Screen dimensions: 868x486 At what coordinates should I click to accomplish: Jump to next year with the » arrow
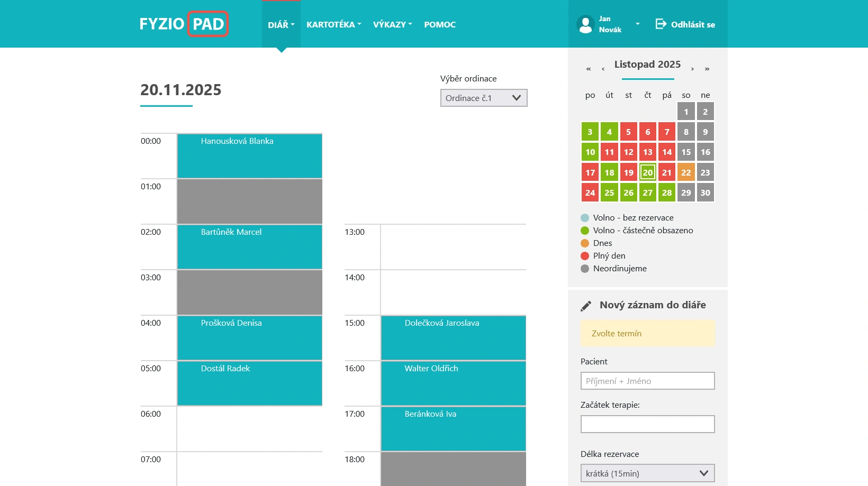coord(707,68)
